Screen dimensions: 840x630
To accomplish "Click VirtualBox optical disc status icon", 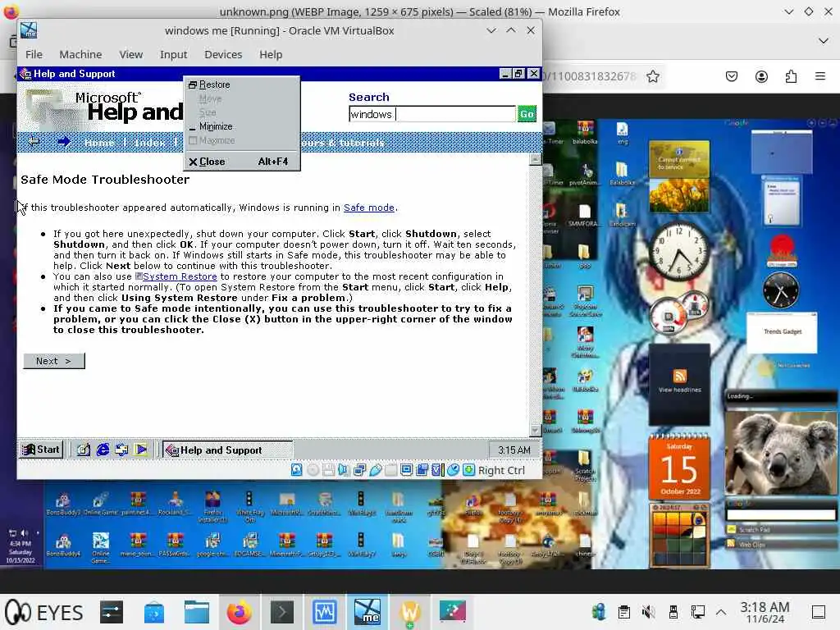I will 313,470.
